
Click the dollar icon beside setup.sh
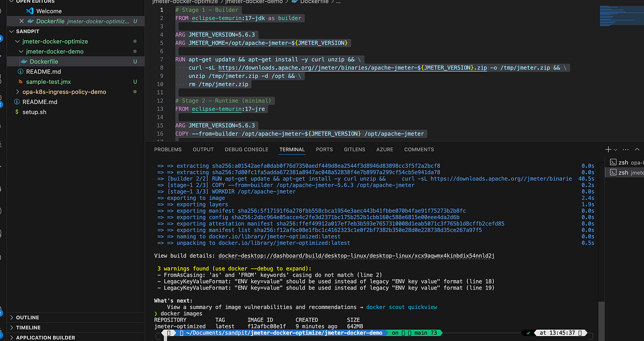(x=17, y=112)
